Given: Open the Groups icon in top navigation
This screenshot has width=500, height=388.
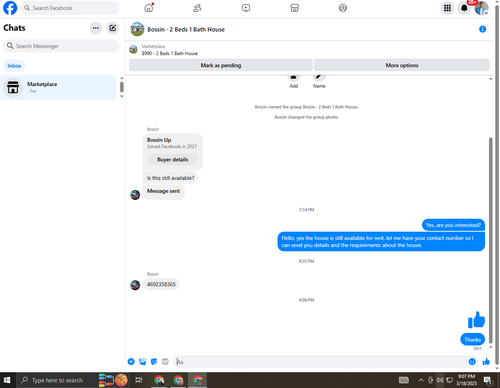Looking at the screenshot, I should coord(343,8).
